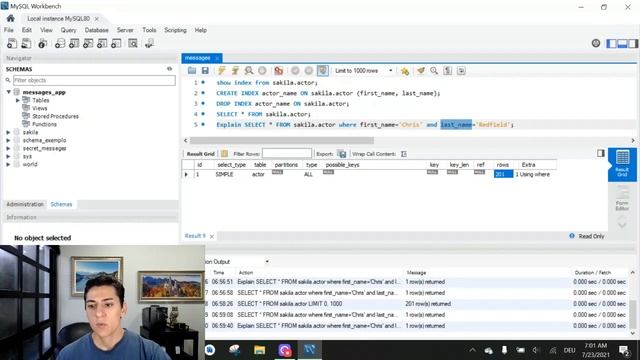Toggle the autocommit mode button

pos(323,71)
